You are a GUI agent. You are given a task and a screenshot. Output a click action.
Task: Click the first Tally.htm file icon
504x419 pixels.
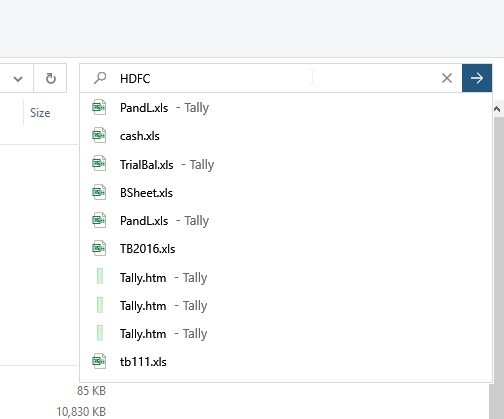click(100, 277)
